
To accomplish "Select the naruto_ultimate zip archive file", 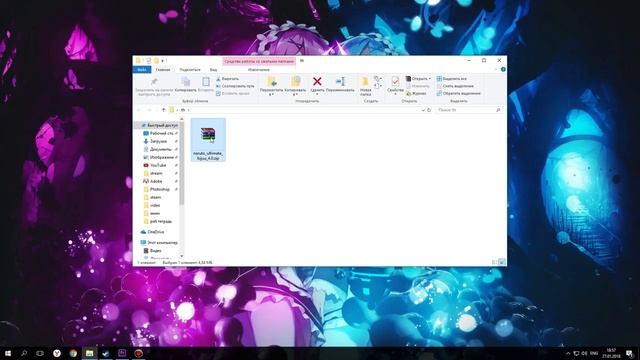I will [208, 140].
